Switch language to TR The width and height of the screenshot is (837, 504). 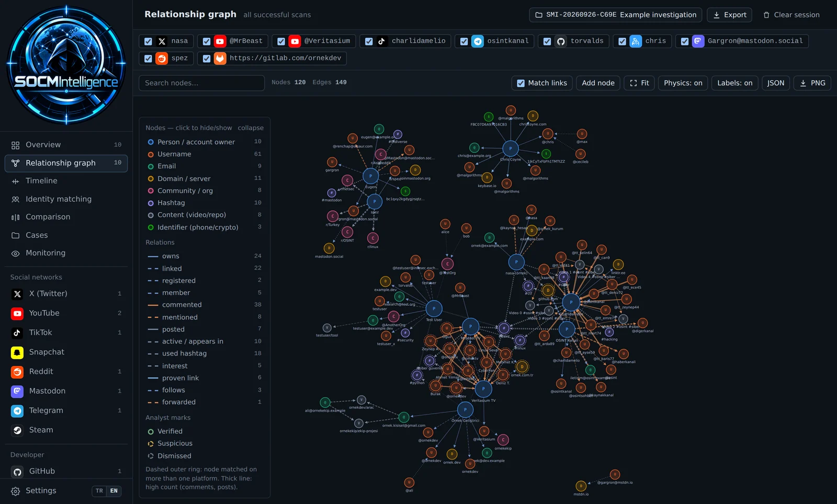[99, 491]
